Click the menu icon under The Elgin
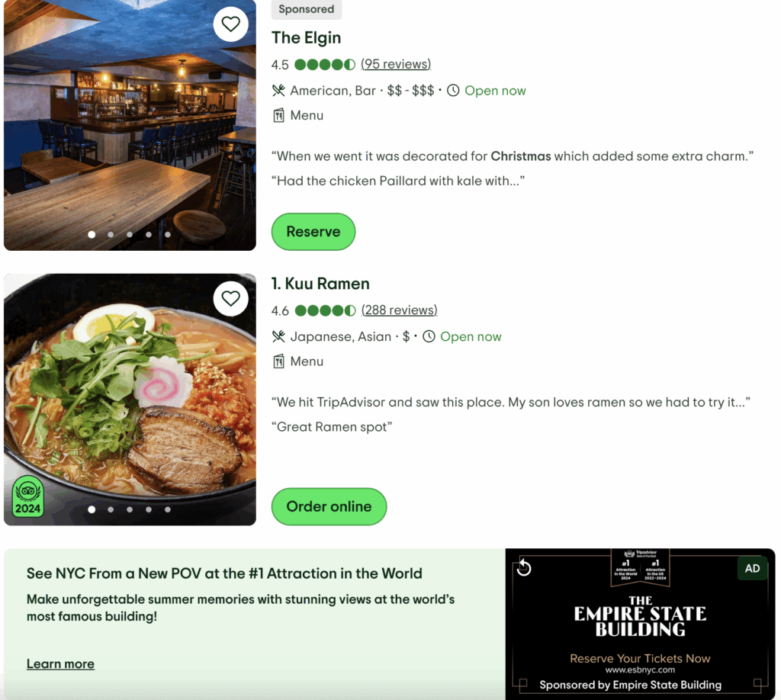 (278, 115)
